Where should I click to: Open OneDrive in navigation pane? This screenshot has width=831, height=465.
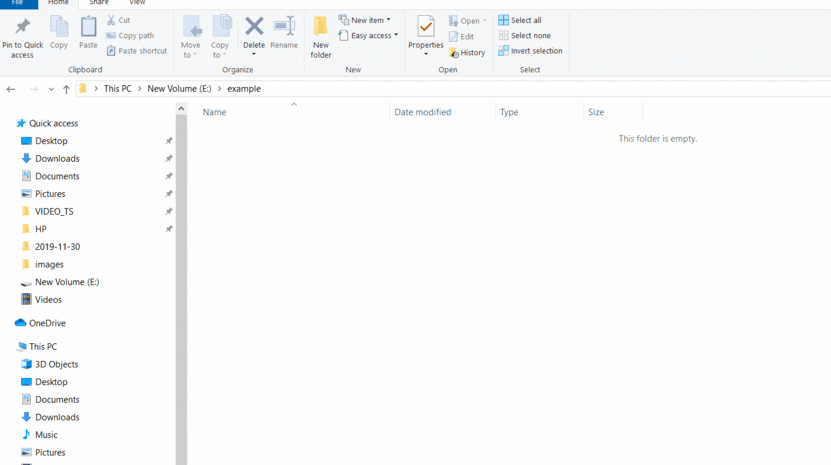click(x=46, y=323)
